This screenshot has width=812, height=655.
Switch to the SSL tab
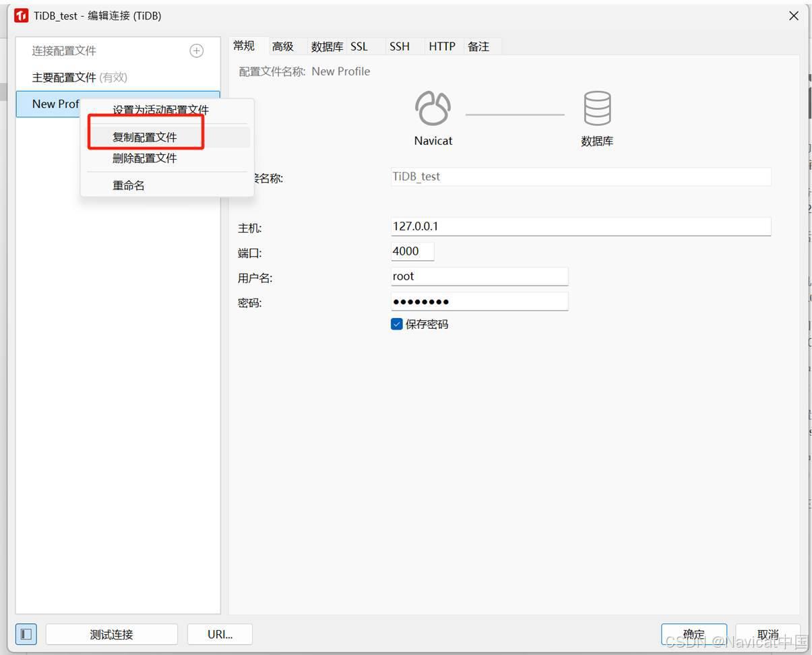[x=359, y=46]
